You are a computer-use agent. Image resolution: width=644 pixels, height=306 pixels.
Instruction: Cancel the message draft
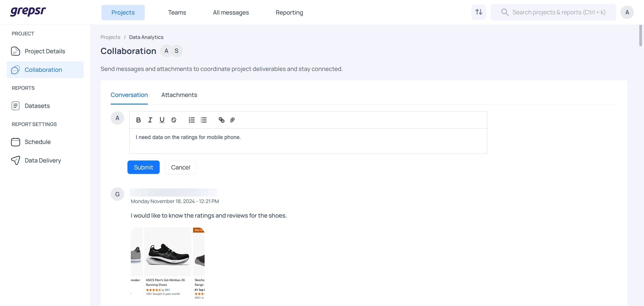pos(180,167)
